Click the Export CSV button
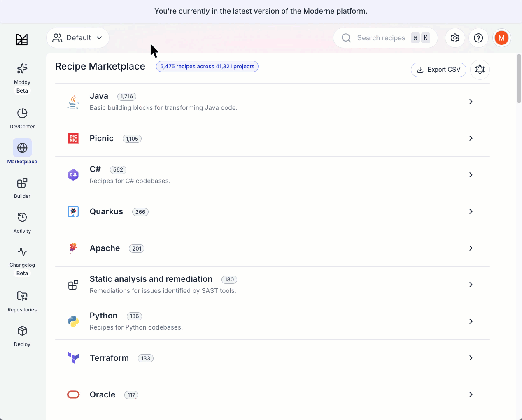 [x=438, y=70]
